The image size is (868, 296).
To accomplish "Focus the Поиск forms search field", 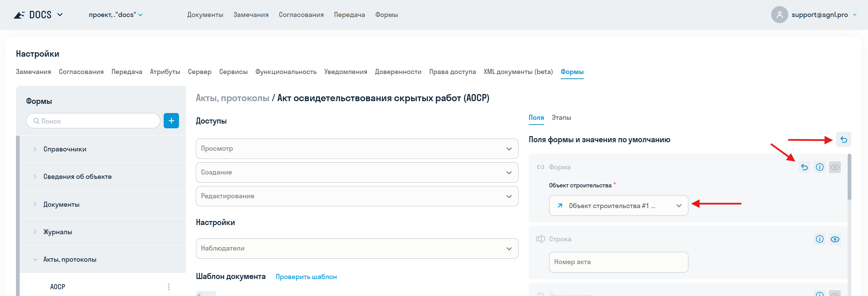I will click(x=93, y=121).
